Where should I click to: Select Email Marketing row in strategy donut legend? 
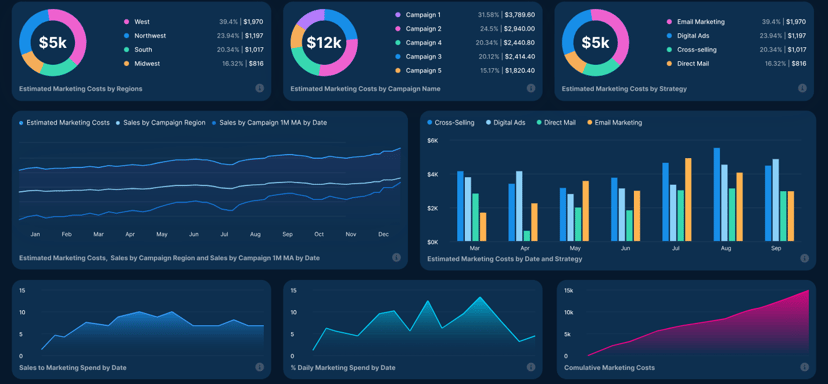[x=736, y=22]
